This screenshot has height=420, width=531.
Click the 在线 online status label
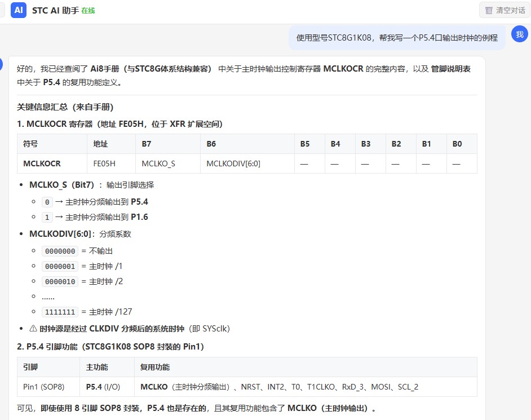click(x=88, y=11)
